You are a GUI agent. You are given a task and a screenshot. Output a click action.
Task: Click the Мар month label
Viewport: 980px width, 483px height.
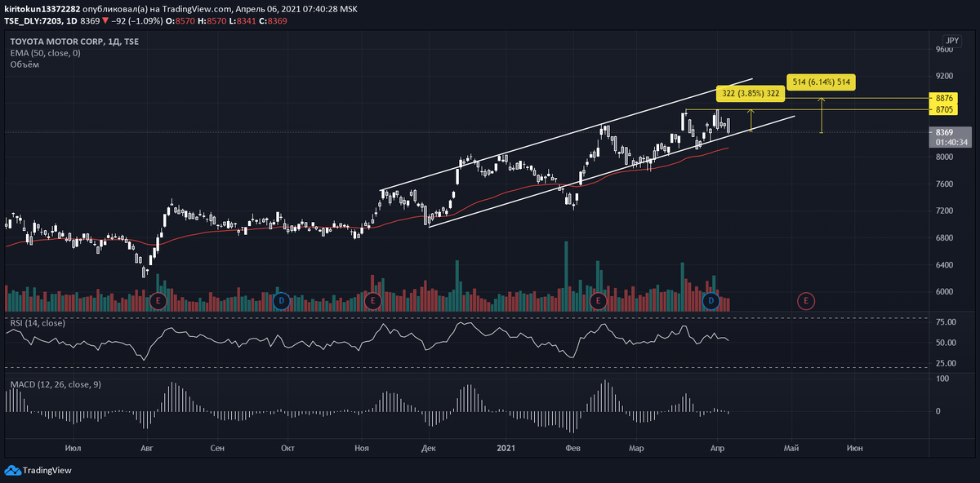click(636, 448)
